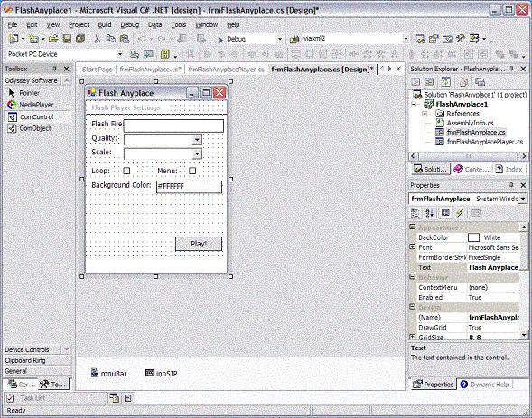The height and width of the screenshot is (418, 532).
Task: Click the Solution Explorer toolbar icon
Action: [420, 39]
